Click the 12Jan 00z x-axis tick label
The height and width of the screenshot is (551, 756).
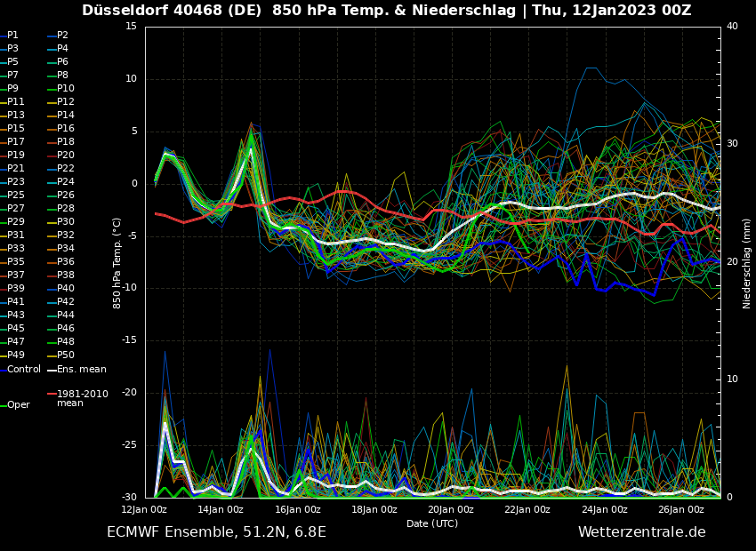click(x=144, y=509)
